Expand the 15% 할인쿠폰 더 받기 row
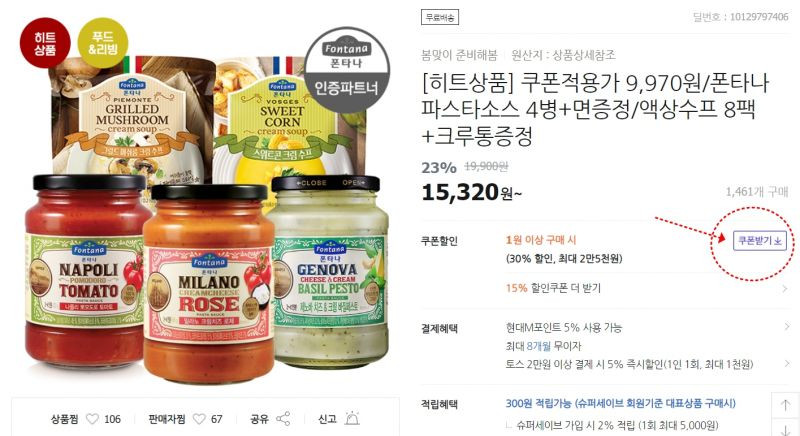 [x=647, y=288]
